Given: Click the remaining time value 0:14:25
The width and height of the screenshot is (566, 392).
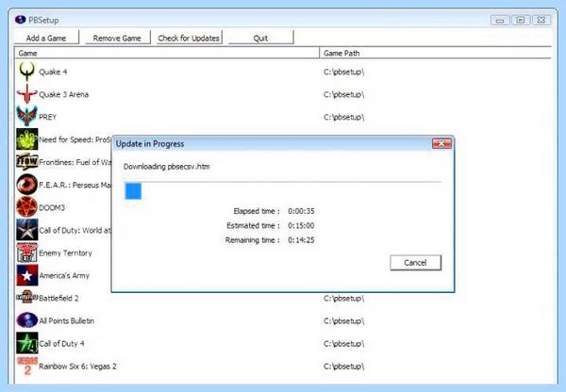Looking at the screenshot, I should point(301,239).
